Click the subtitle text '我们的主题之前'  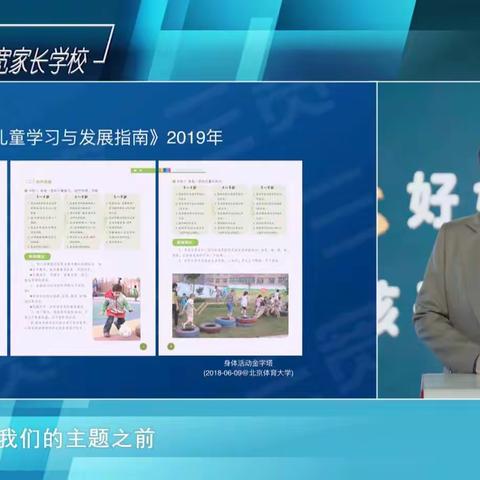77,439
